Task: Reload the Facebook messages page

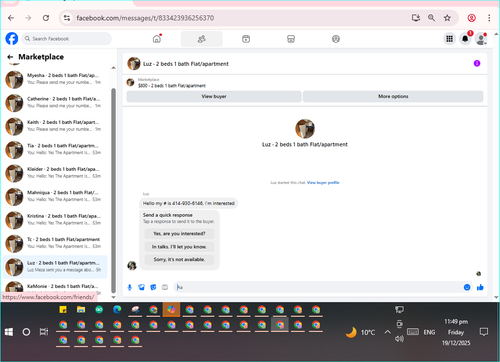Action: tap(46, 18)
